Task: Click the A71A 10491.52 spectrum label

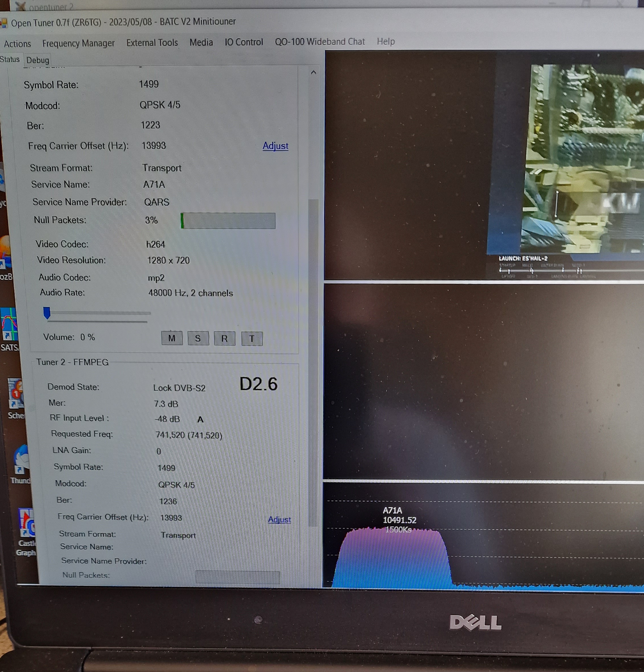Action: pos(399,520)
